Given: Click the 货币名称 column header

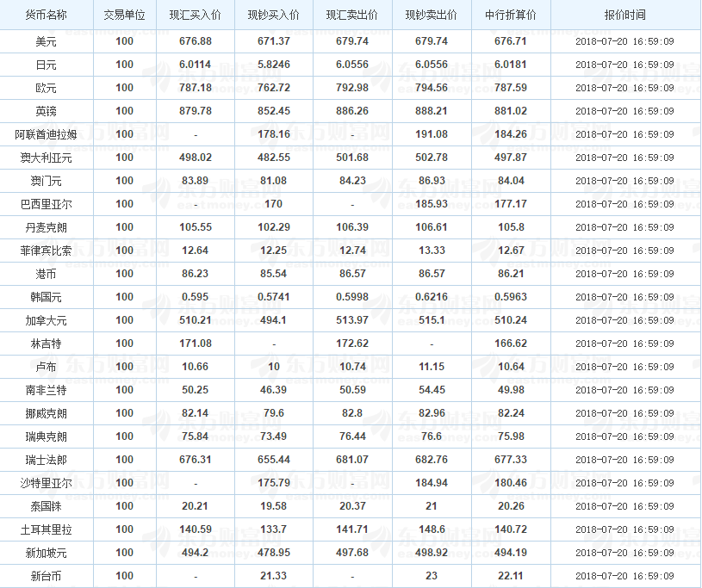Looking at the screenshot, I should pyautogui.click(x=47, y=15).
